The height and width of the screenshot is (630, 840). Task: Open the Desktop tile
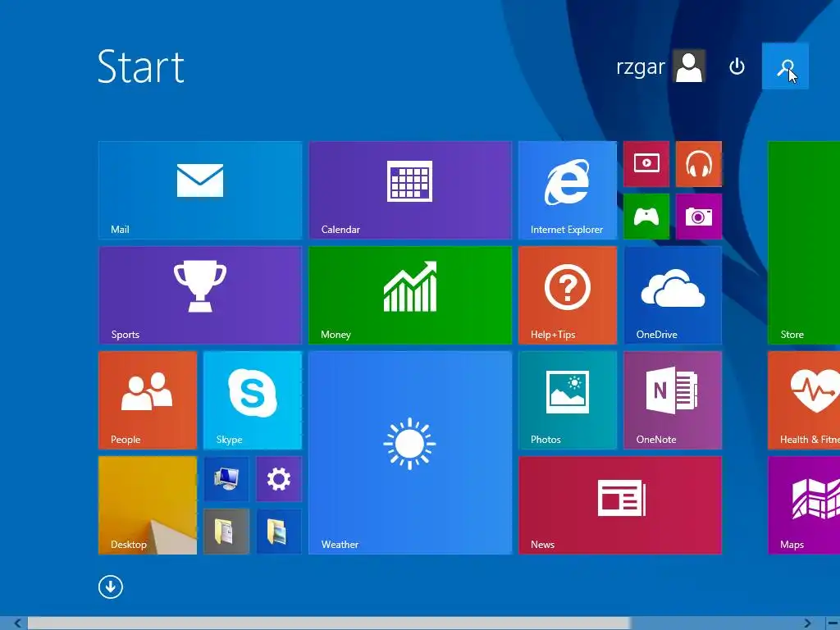coord(148,505)
